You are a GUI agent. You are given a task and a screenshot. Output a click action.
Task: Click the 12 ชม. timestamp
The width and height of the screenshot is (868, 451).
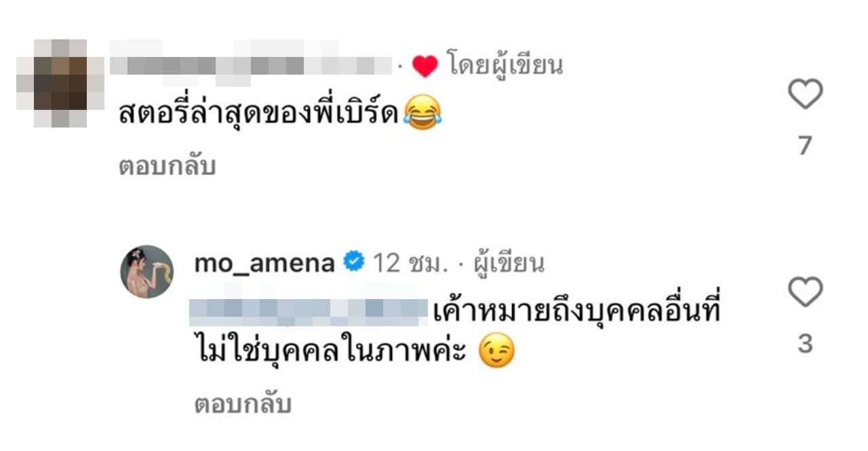point(411,263)
